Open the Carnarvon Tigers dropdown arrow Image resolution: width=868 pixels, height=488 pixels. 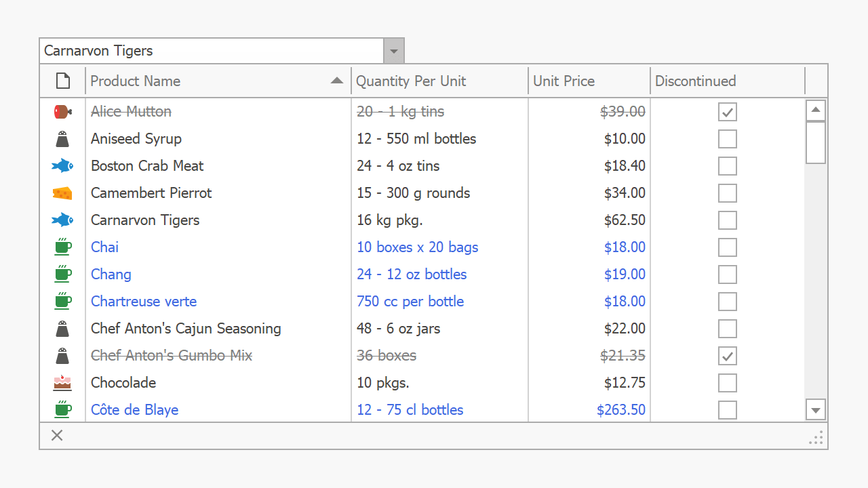pyautogui.click(x=394, y=51)
